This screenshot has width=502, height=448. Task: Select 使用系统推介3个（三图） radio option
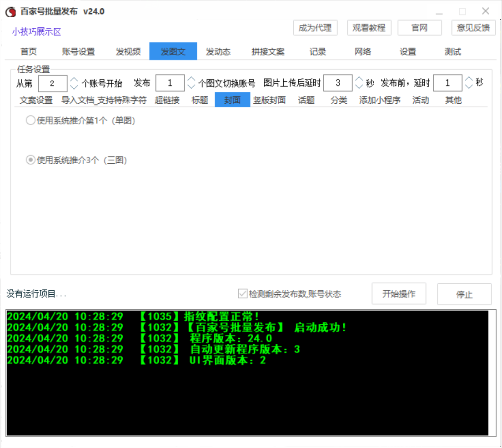click(x=76, y=160)
